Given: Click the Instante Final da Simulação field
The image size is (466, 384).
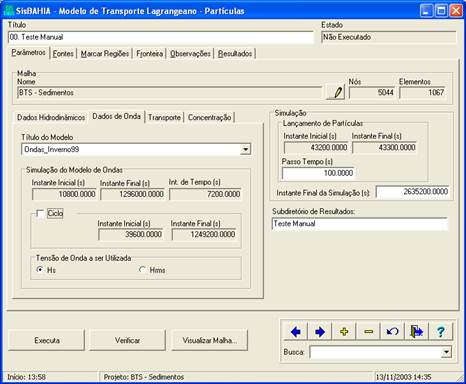Looking at the screenshot, I should coord(413,192).
